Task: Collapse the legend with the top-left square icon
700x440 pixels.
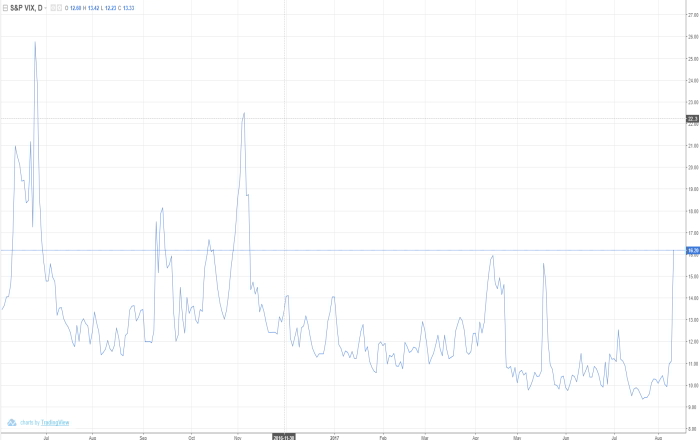Action: (x=5, y=8)
